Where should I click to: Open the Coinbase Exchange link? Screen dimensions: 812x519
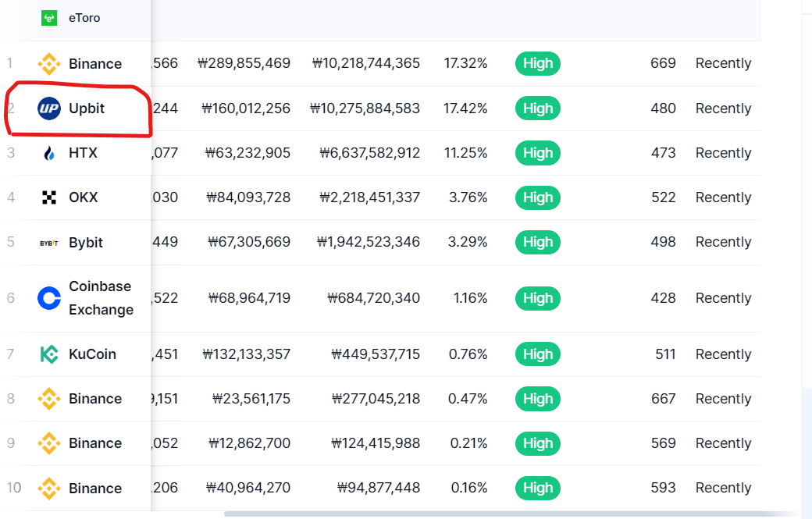101,298
